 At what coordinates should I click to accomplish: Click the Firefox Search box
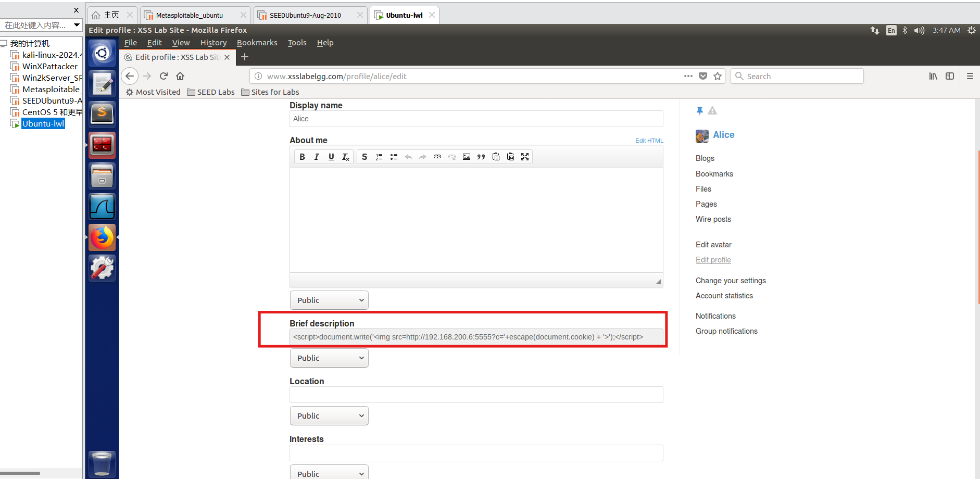coord(797,76)
